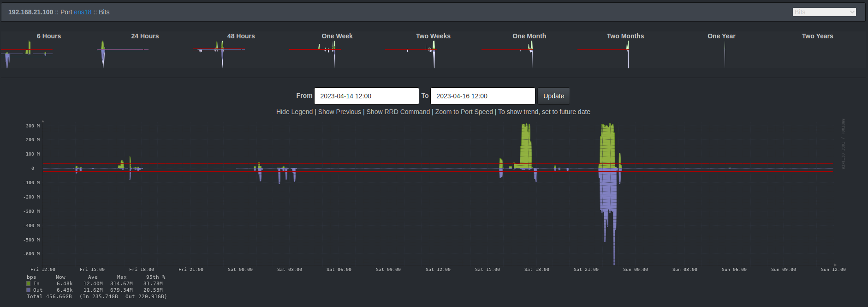
Task: Click the 192.168.21.100 device name
Action: click(30, 12)
